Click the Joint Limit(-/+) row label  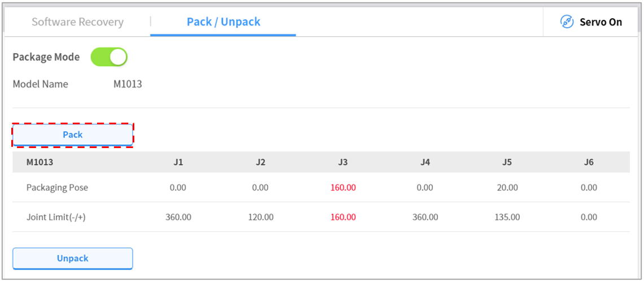(56, 217)
